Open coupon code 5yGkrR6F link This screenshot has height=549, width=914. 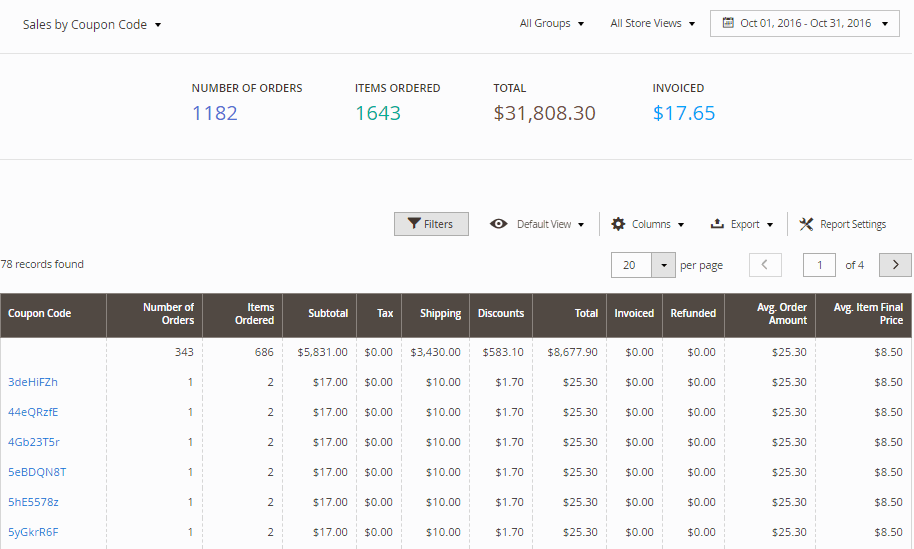[x=33, y=532]
